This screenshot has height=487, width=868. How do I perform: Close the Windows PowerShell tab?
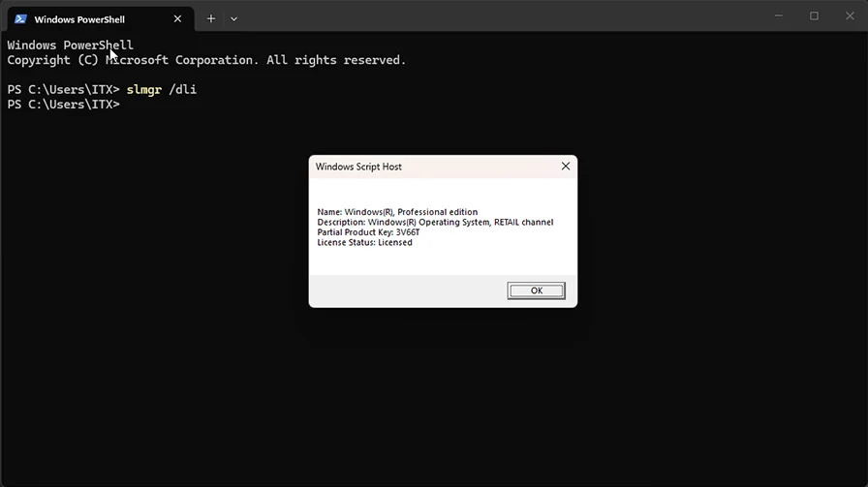click(177, 18)
